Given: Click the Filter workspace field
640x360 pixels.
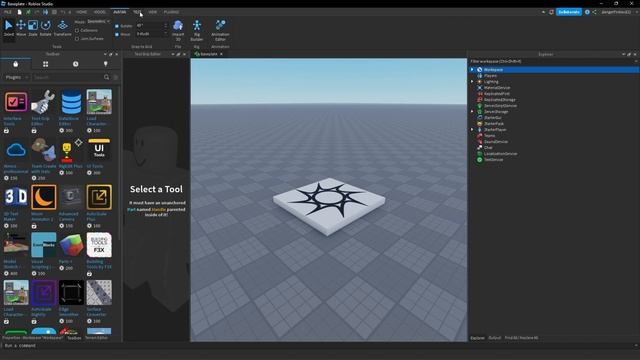Looking at the screenshot, I should click(x=553, y=61).
